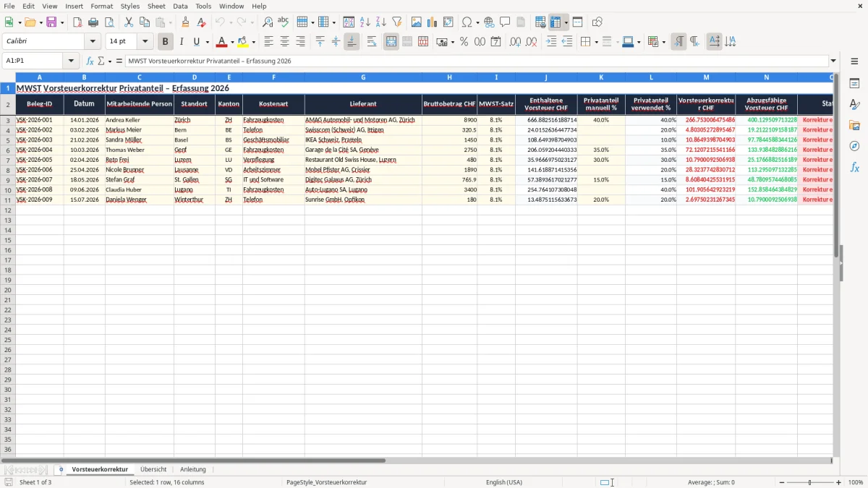
Task: Open sidebar Navigator panel
Action: coord(854,146)
